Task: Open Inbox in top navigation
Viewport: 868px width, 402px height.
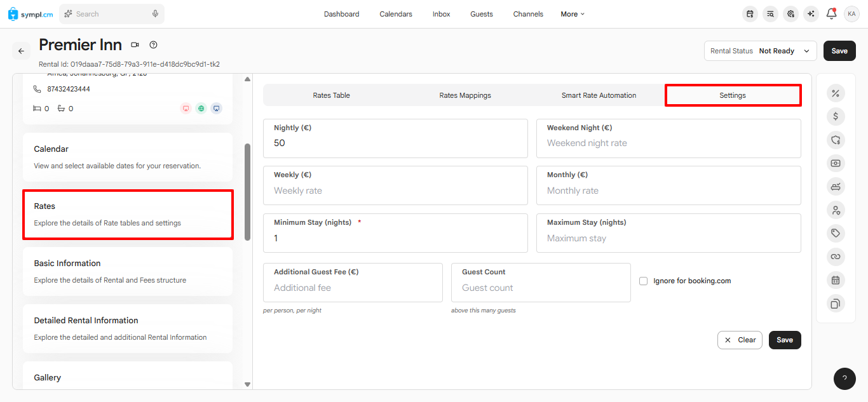Action: tap(442, 14)
